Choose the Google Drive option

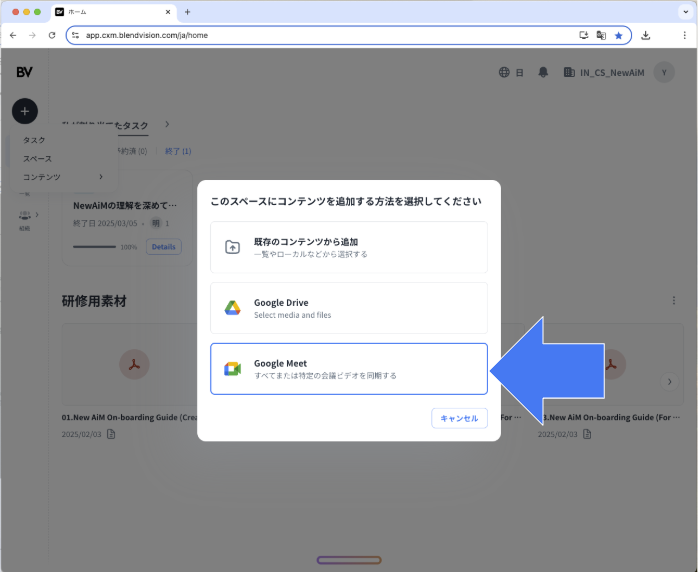(349, 308)
